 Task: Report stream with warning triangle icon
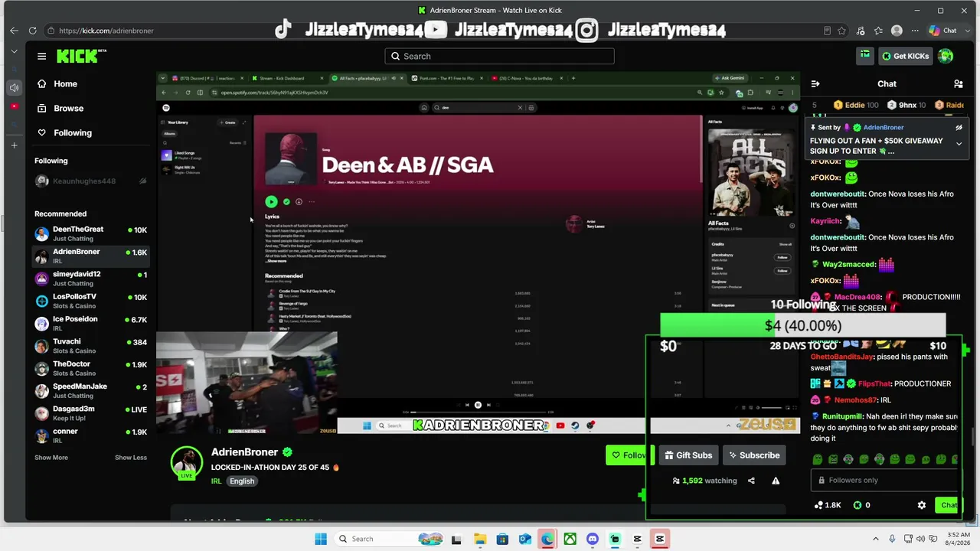click(x=776, y=481)
